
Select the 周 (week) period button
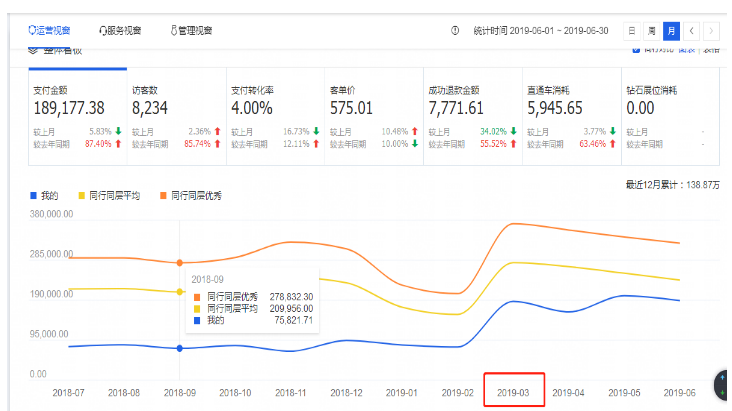[x=652, y=31]
